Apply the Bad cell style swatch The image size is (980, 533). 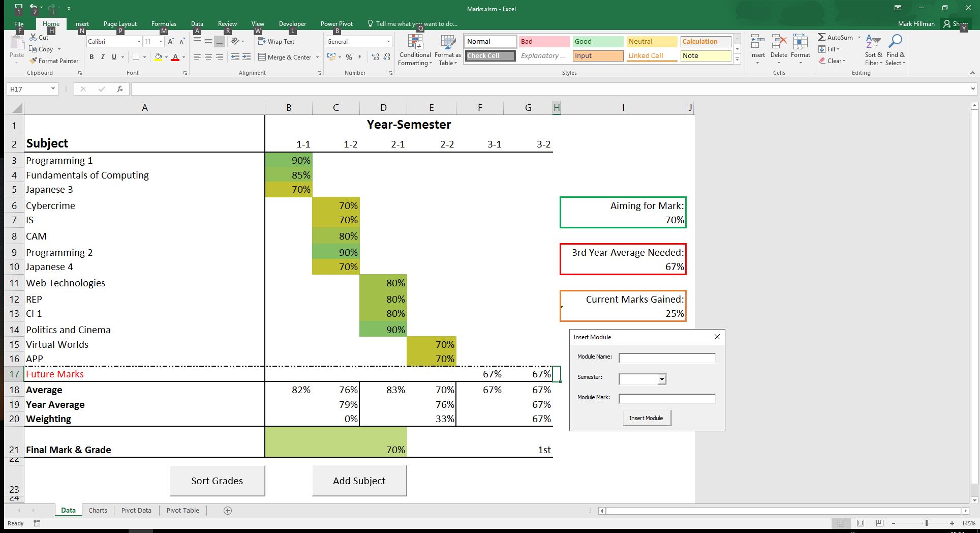click(x=544, y=42)
